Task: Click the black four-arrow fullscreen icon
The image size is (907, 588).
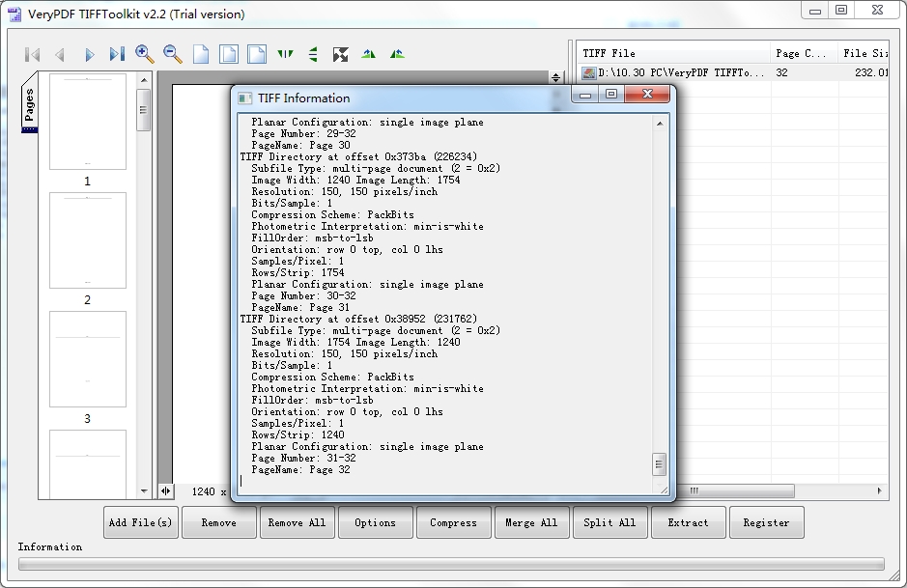Action: [x=341, y=54]
